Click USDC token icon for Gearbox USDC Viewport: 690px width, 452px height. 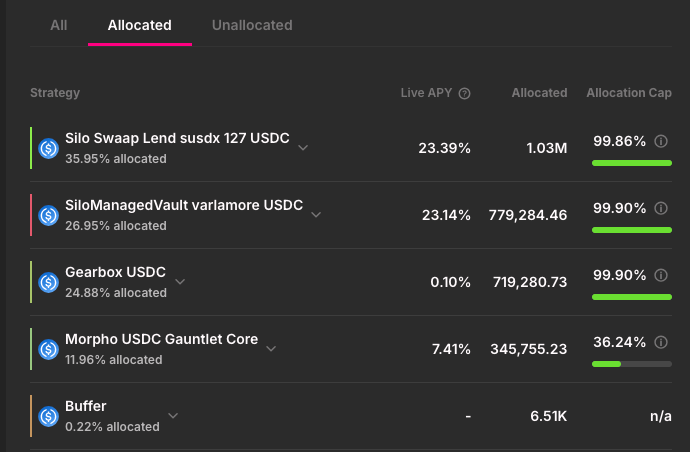[x=48, y=282]
